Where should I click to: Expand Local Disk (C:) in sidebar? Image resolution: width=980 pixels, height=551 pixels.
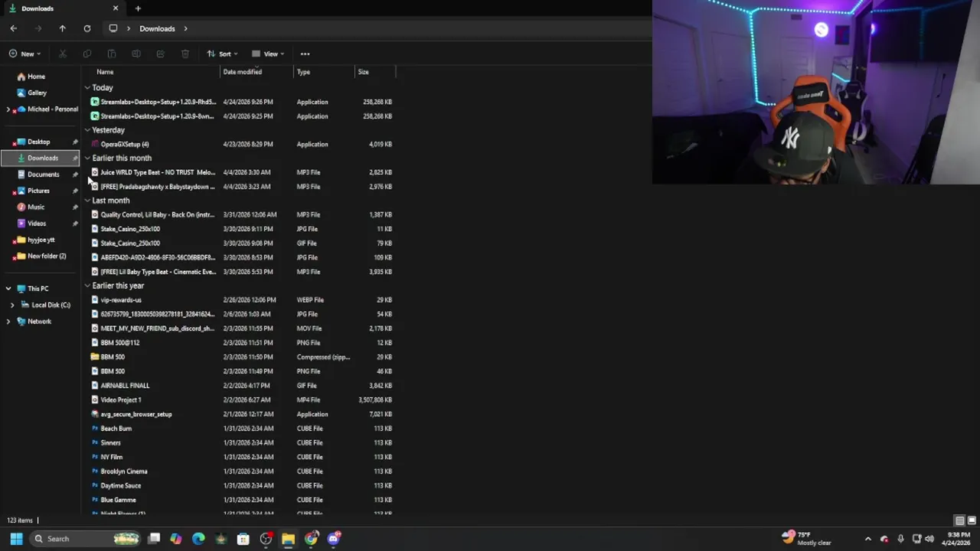(11, 305)
